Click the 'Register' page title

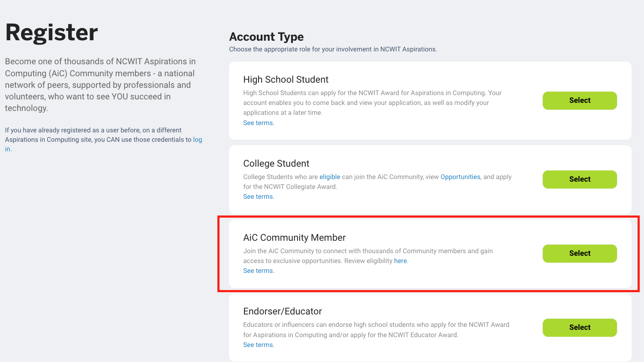click(51, 33)
